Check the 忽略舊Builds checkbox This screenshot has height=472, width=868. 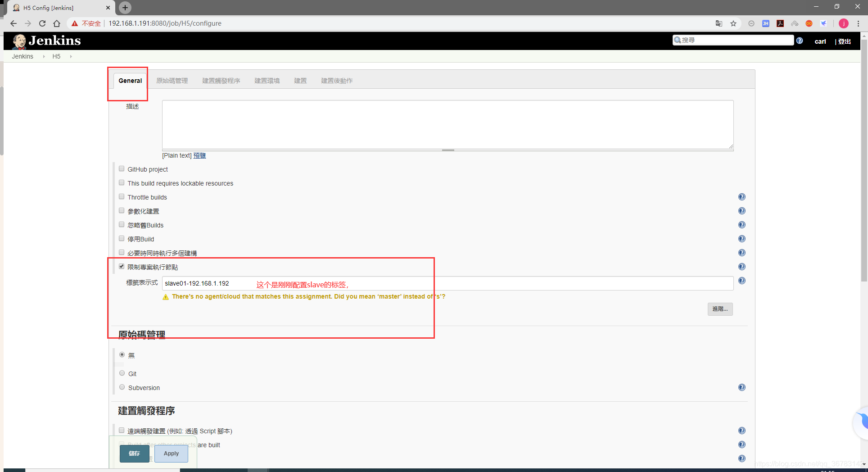pyautogui.click(x=122, y=225)
